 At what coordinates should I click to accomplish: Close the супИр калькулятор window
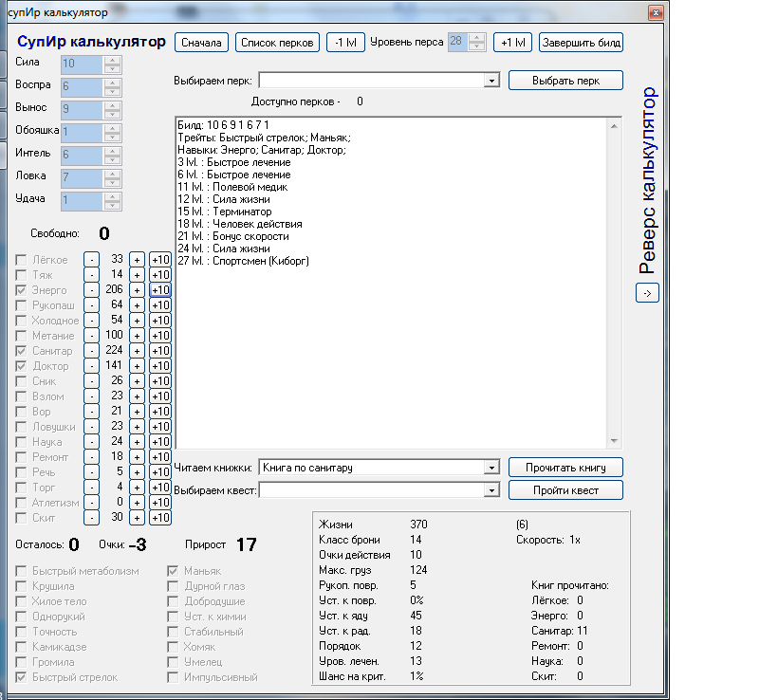[x=656, y=12]
